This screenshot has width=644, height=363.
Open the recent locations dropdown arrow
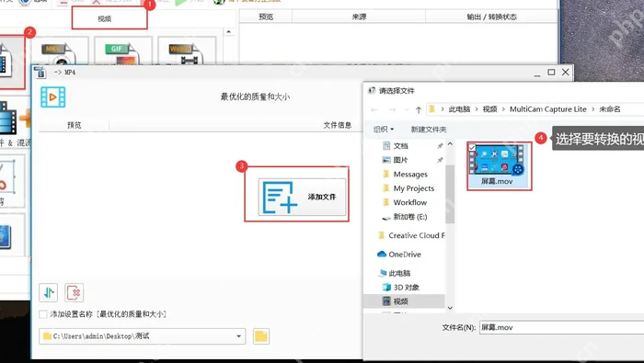[407, 109]
